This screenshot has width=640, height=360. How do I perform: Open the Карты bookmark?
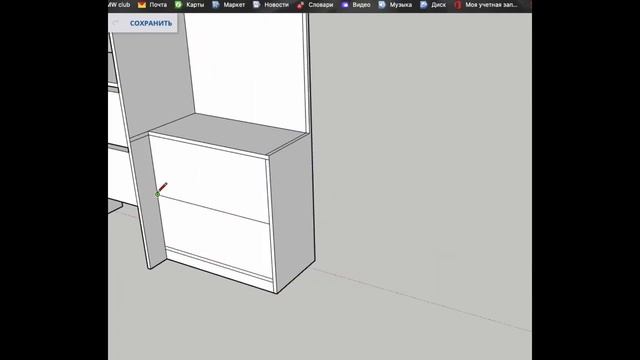189,5
